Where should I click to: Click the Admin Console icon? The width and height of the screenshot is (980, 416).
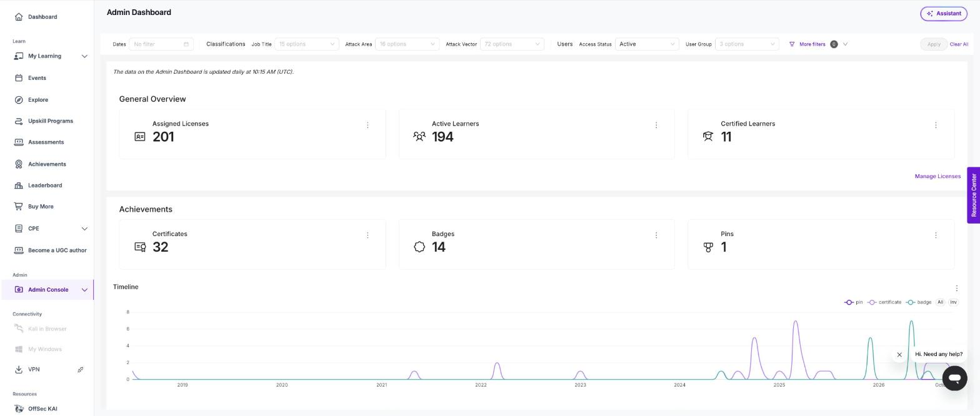19,290
